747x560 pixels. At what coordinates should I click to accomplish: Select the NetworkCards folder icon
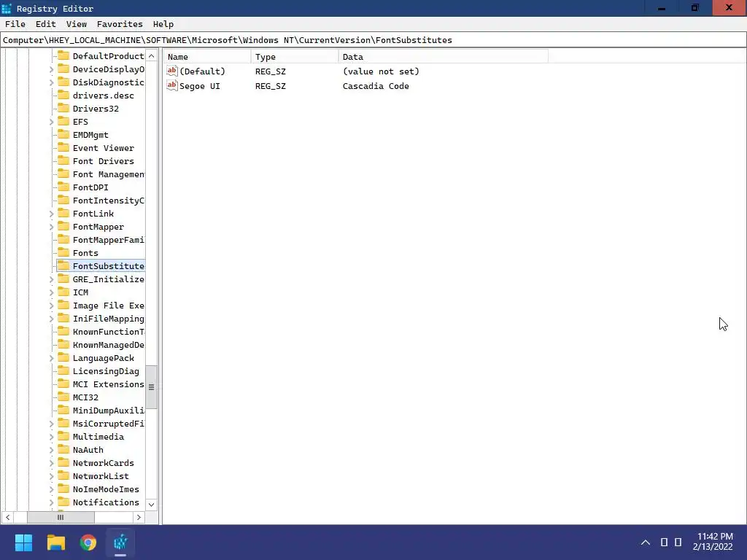pyautogui.click(x=63, y=462)
